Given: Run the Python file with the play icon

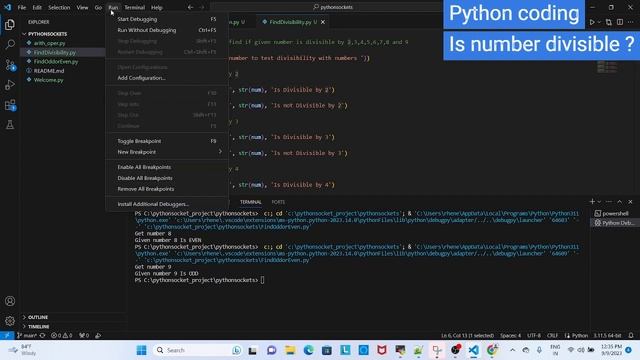Looking at the screenshot, I should (x=592, y=22).
